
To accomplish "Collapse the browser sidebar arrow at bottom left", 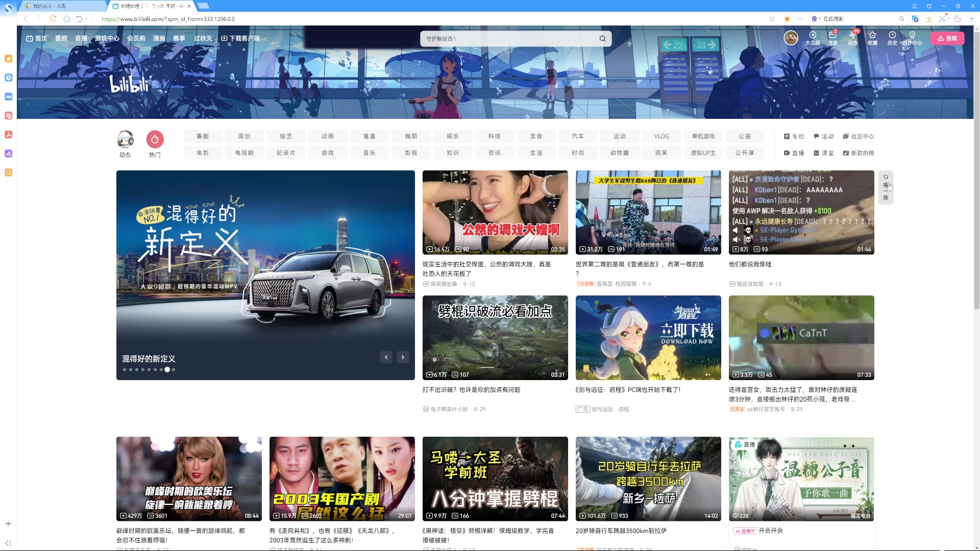I will 8,543.
